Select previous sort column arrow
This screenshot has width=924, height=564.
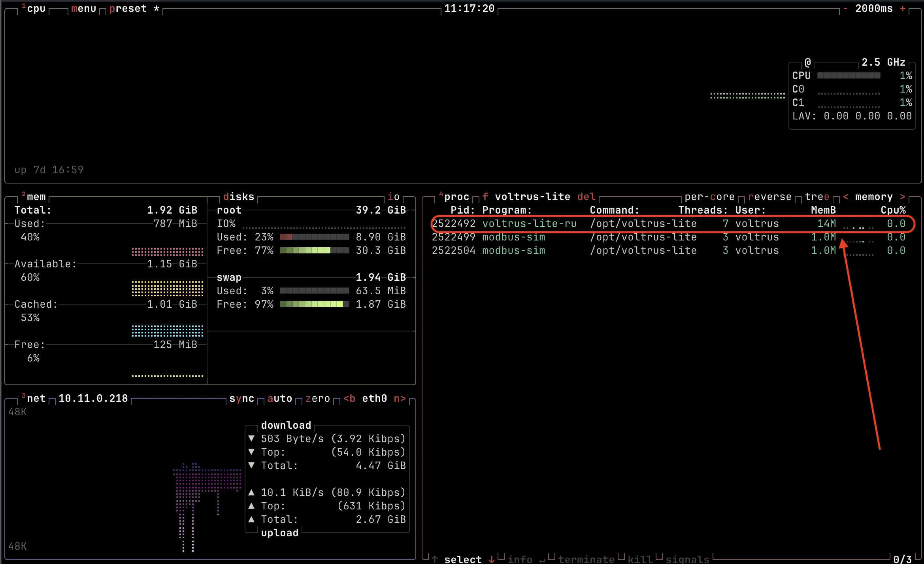click(x=846, y=197)
